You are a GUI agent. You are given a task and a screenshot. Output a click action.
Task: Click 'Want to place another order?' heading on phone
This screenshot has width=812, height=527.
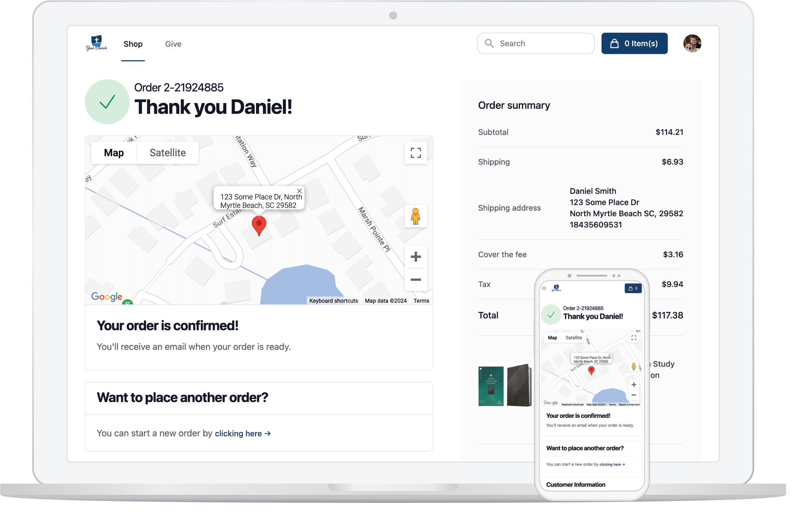click(585, 448)
